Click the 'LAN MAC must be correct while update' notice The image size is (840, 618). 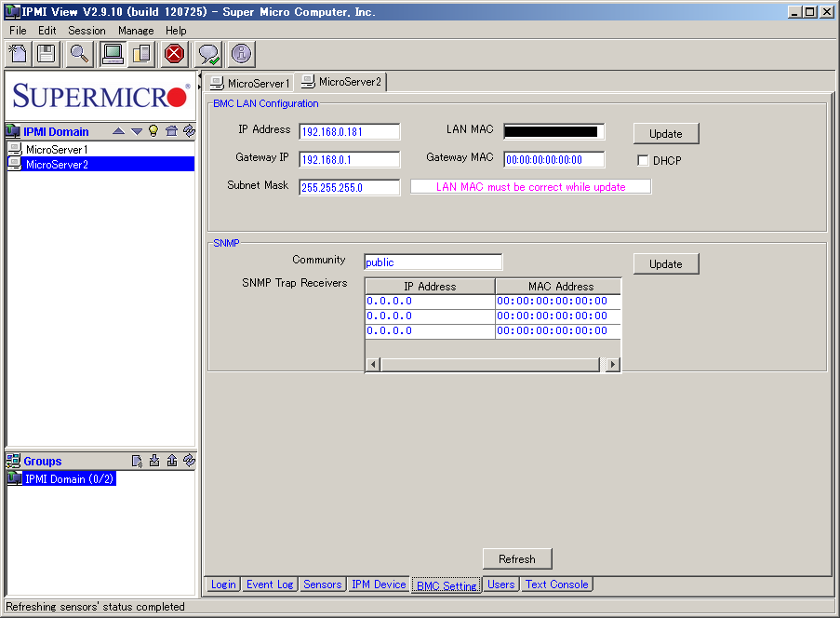tap(531, 187)
